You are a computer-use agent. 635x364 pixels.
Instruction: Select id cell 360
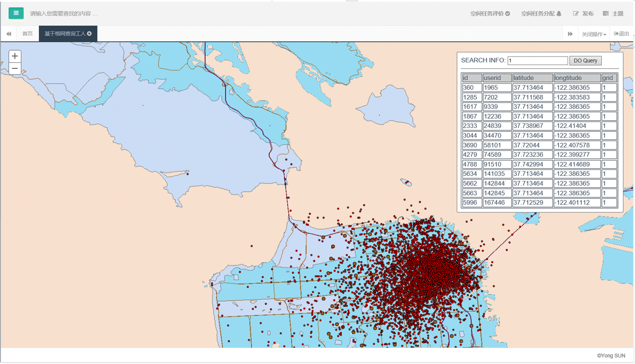[x=472, y=88]
